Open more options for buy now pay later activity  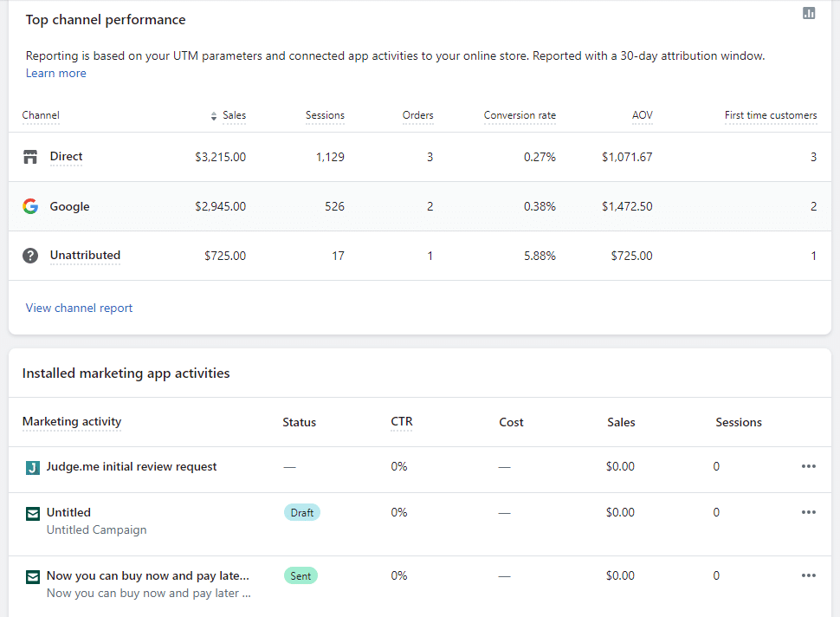coord(808,575)
